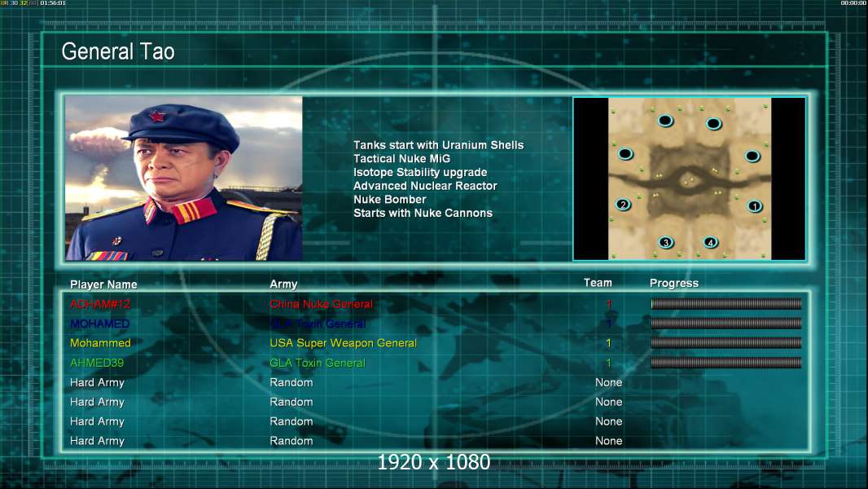Click MOHAMED's blue 'GLA Toxin General' entry

coord(318,324)
